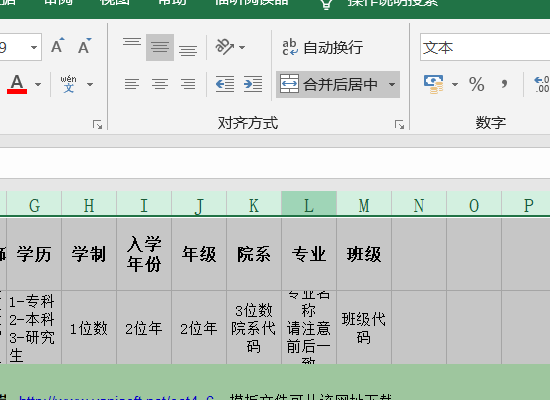Open the blue http hyperlink in the sheet
550x400 pixels.
tap(116, 398)
